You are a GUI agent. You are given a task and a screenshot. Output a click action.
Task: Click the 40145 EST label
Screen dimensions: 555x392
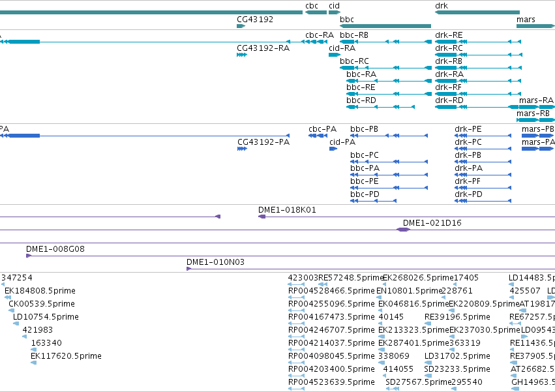point(391,318)
